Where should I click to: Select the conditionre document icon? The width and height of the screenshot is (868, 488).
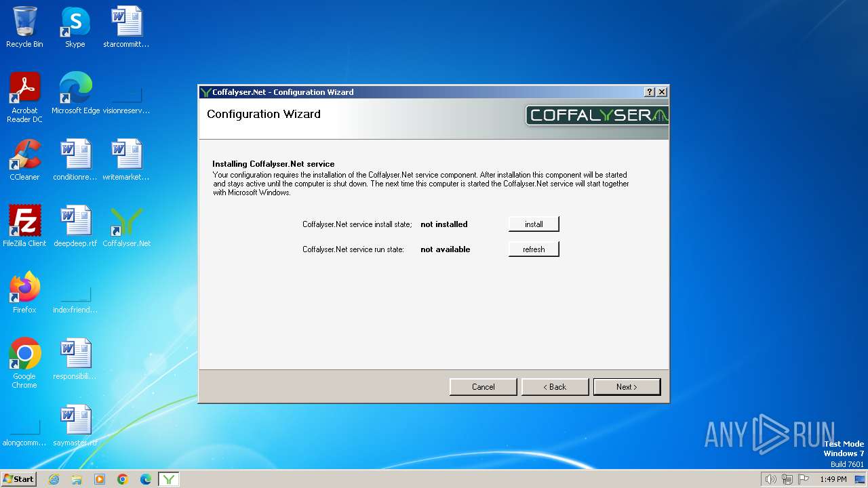point(75,160)
